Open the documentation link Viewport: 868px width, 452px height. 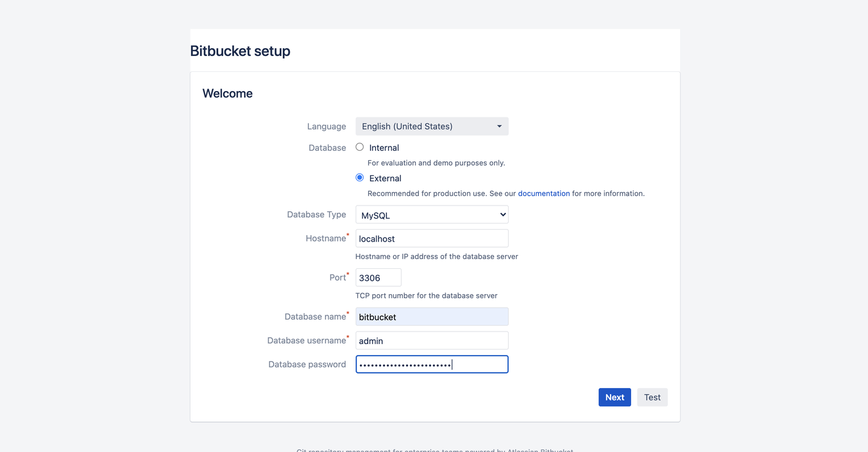[x=544, y=193]
